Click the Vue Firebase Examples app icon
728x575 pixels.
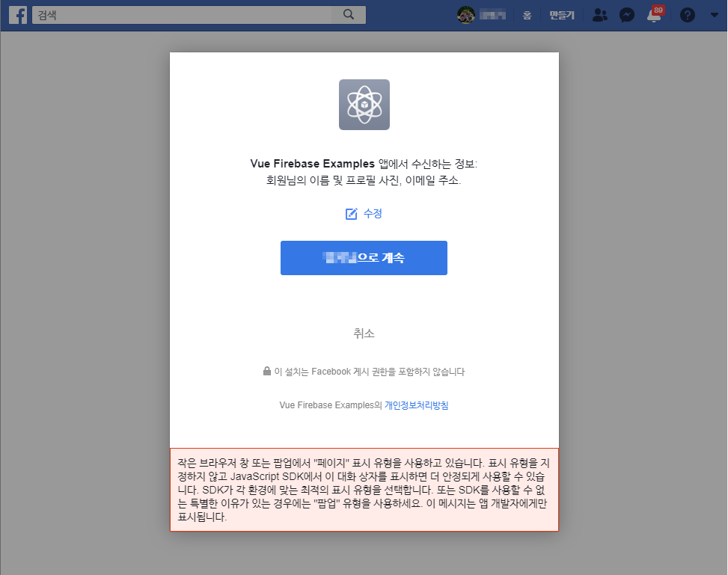click(364, 105)
